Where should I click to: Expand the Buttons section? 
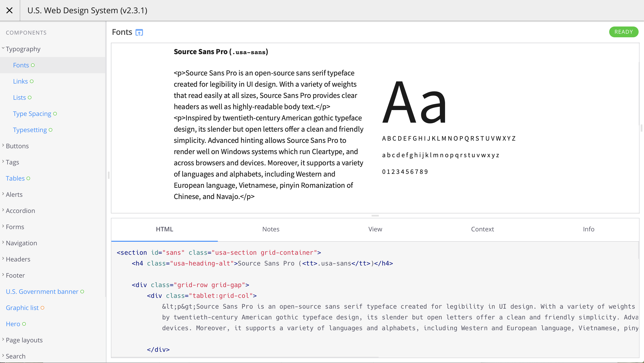pyautogui.click(x=17, y=146)
